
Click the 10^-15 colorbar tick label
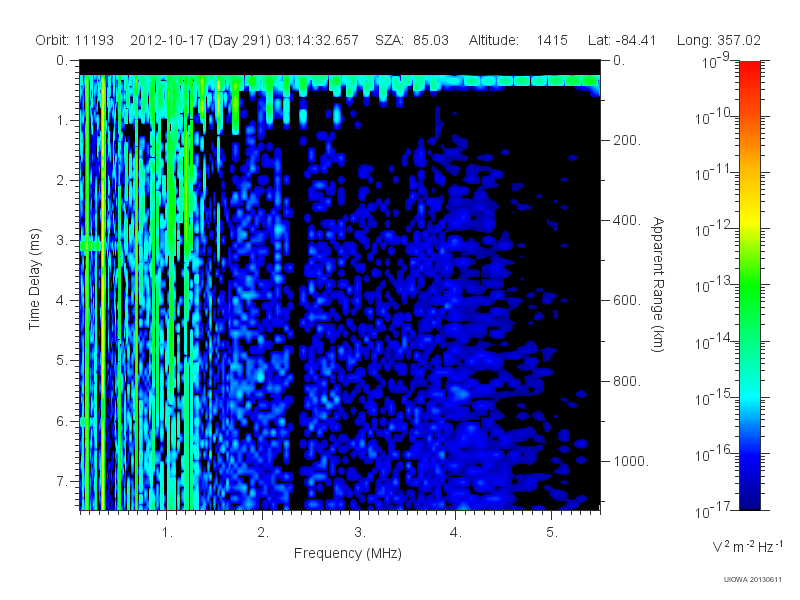coord(714,397)
